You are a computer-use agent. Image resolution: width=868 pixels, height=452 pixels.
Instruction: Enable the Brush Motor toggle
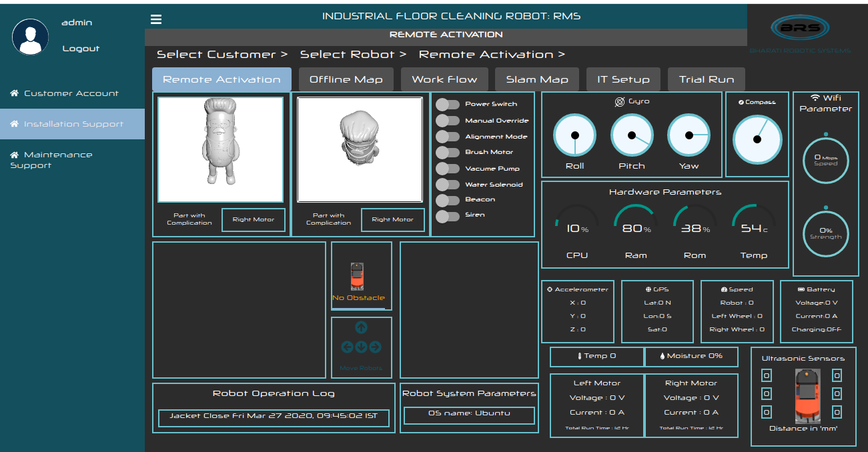(x=448, y=152)
